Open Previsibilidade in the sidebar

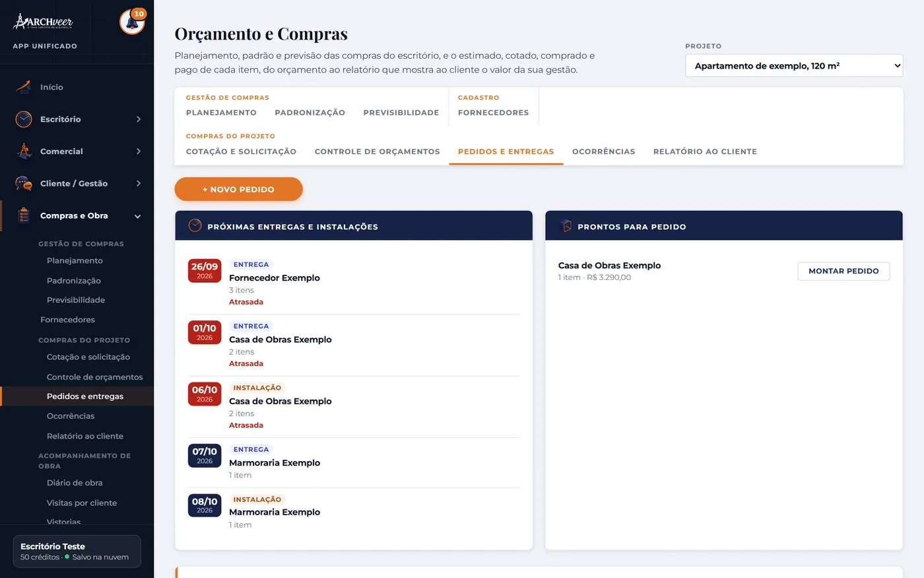[76, 300]
